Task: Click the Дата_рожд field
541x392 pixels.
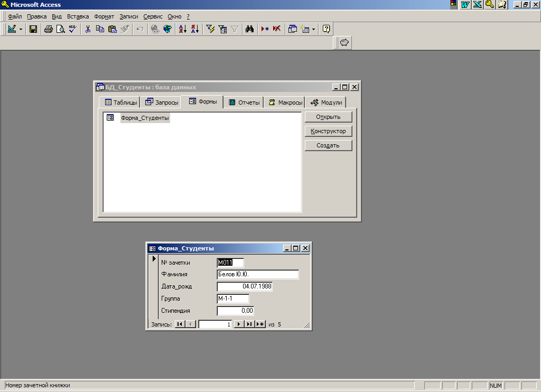Action: (245, 286)
